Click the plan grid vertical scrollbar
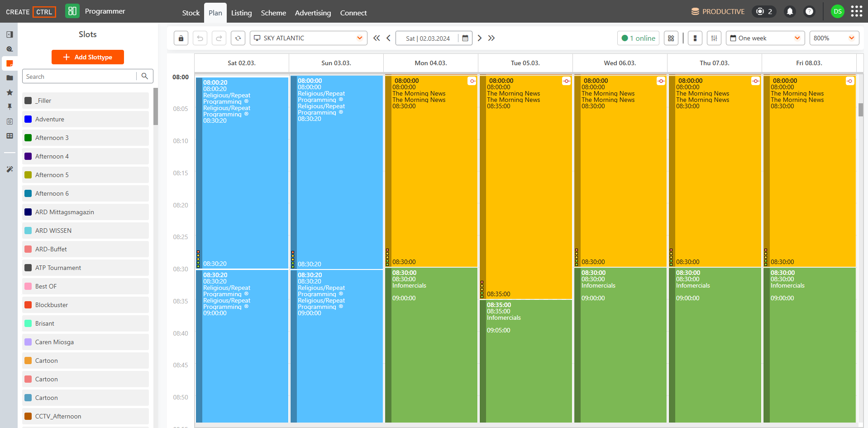The image size is (868, 428). 861,110
